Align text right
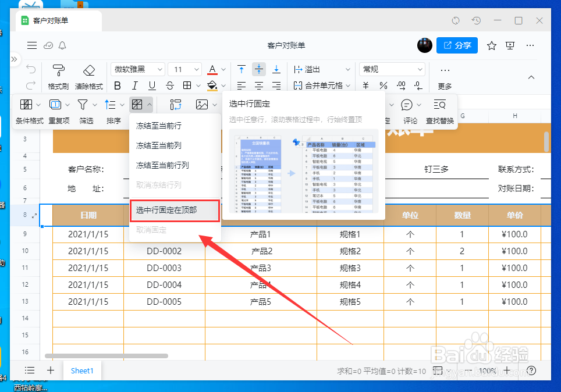This screenshot has width=561, height=392. pyautogui.click(x=276, y=85)
